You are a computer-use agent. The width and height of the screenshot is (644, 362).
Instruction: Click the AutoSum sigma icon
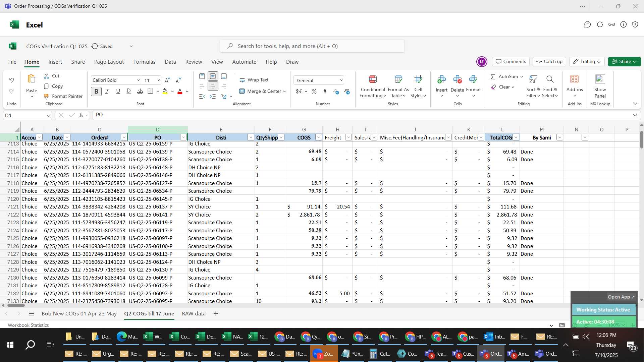click(493, 77)
